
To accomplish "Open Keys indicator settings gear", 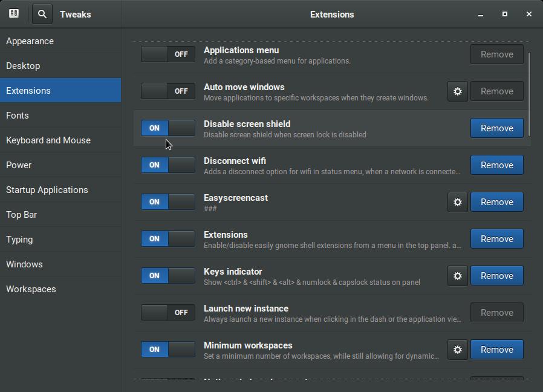I will coord(458,276).
